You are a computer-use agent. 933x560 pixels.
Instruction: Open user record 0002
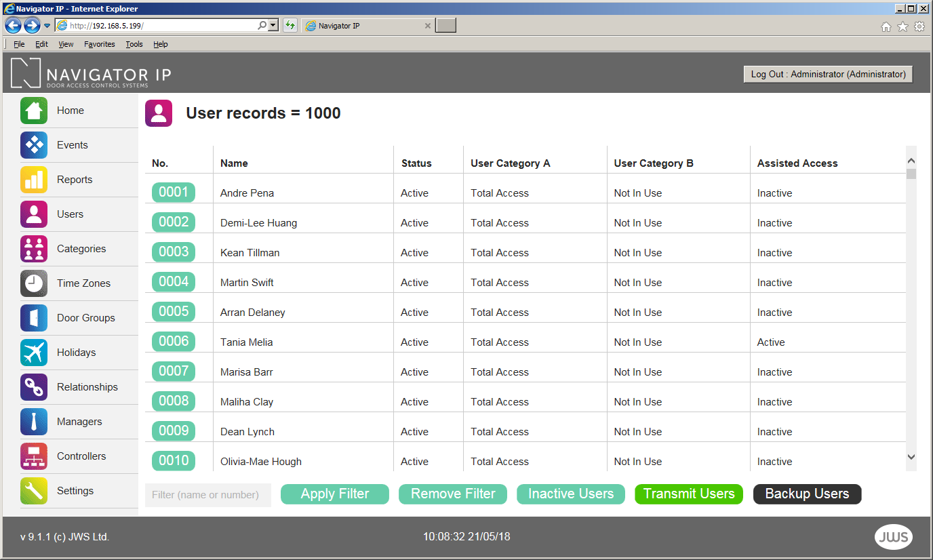[x=174, y=222]
